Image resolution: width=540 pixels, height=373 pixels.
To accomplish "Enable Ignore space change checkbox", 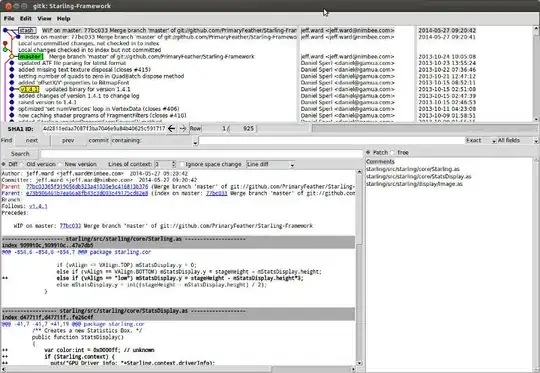I will 182,164.
